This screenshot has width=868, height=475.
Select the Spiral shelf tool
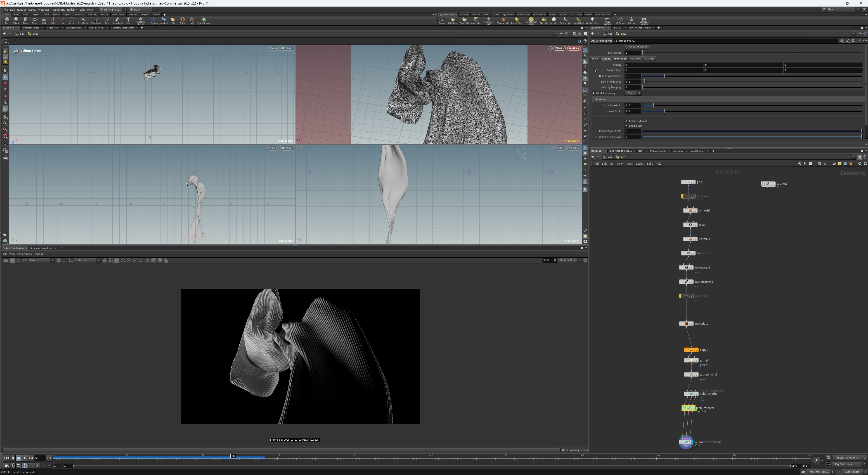coord(182,21)
